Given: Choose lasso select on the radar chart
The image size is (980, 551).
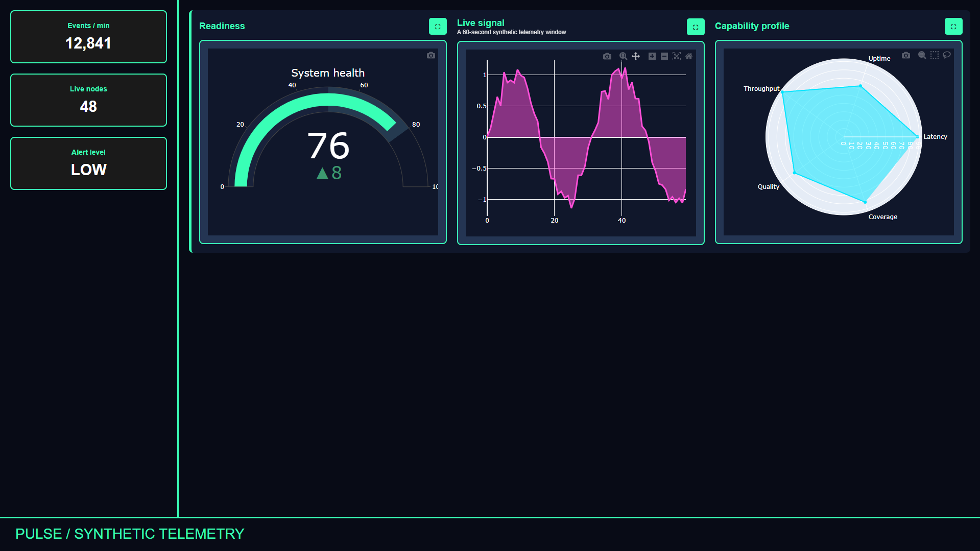Looking at the screenshot, I should (947, 55).
